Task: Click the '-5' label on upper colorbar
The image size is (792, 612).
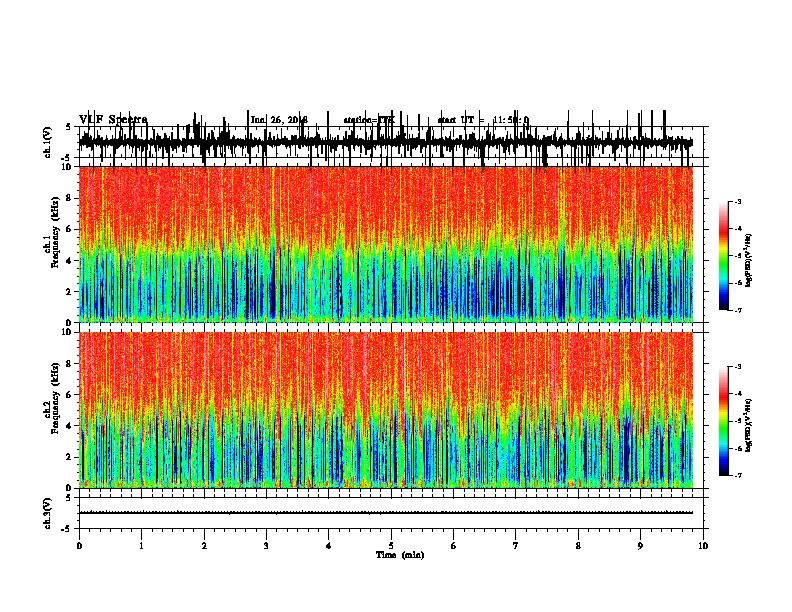Action: click(x=737, y=256)
